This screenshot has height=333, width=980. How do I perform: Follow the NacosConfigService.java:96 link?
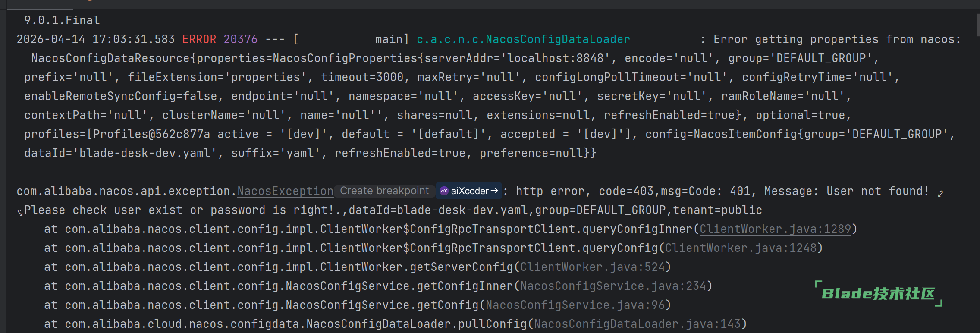click(x=575, y=305)
